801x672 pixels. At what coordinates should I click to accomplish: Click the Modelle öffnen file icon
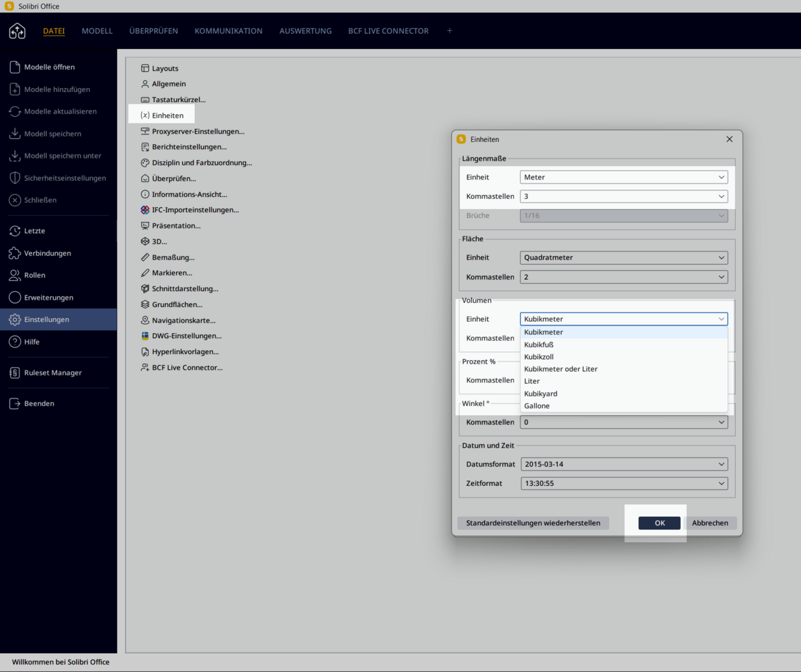pyautogui.click(x=15, y=67)
